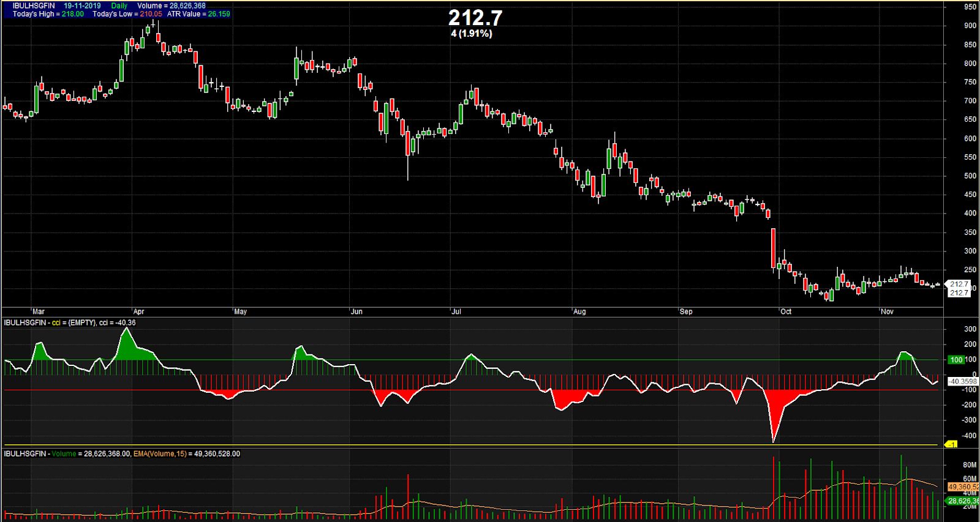
Task: Click the Jul label on time axis
Action: (456, 311)
